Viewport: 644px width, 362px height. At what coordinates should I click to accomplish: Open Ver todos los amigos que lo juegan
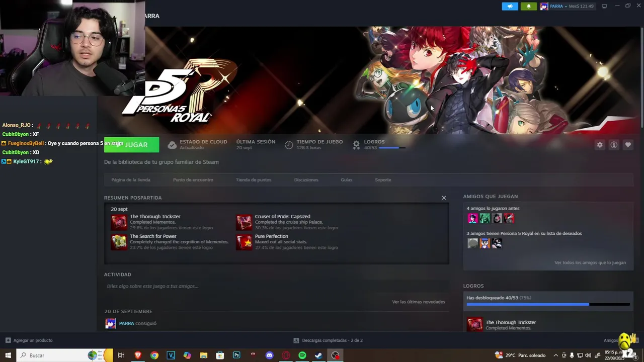(590, 262)
